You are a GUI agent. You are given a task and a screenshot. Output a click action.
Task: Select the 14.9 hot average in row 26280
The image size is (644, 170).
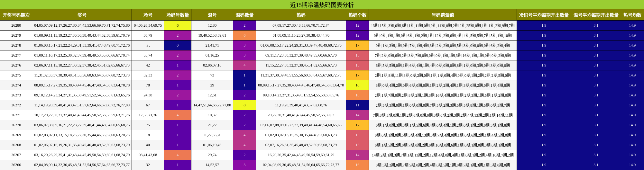tap(632, 25)
